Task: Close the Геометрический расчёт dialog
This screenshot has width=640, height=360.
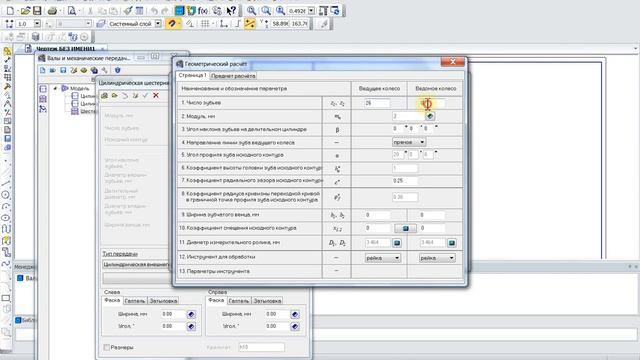Action: pos(452,62)
